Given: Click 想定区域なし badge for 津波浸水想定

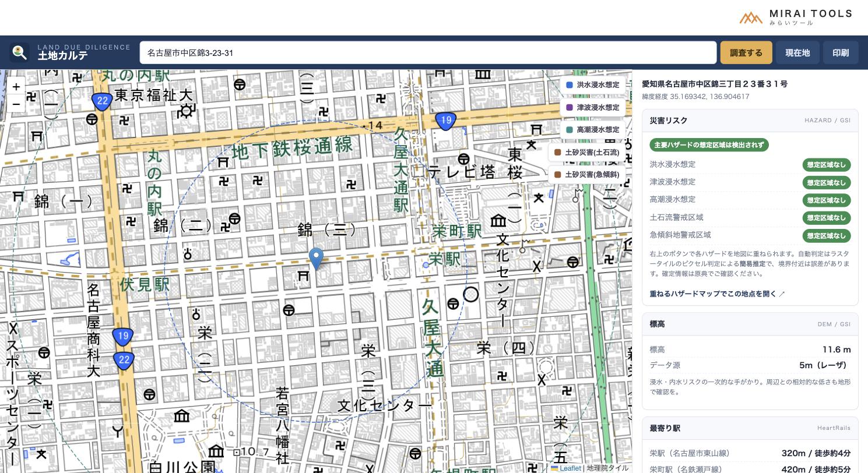Looking at the screenshot, I should pos(827,182).
